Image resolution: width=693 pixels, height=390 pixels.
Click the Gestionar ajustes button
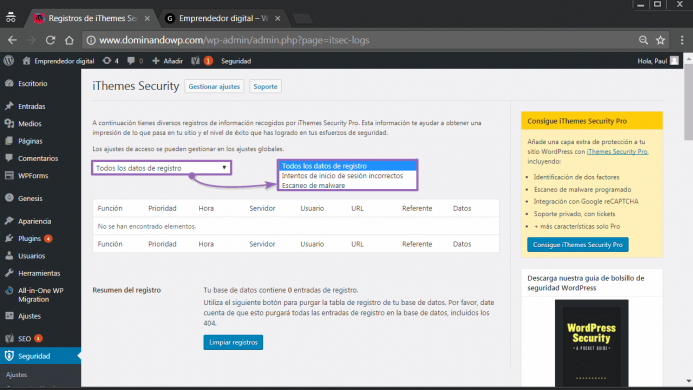click(x=214, y=86)
